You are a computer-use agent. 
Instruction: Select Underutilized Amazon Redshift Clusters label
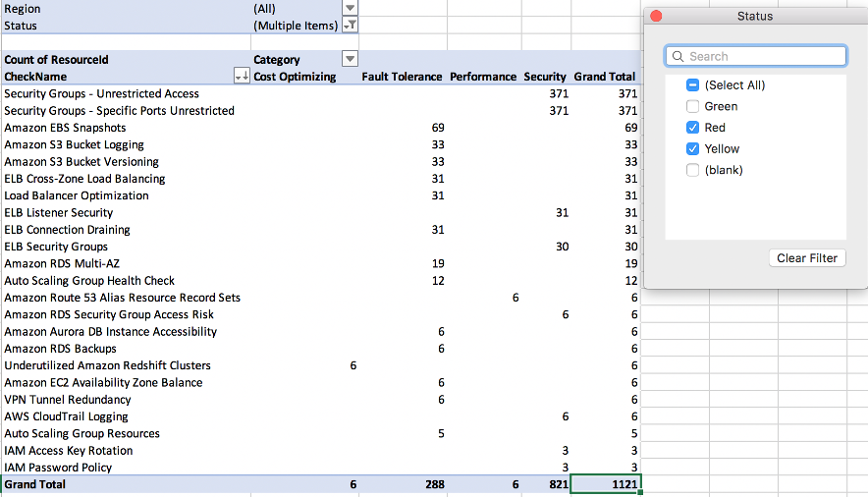107,365
